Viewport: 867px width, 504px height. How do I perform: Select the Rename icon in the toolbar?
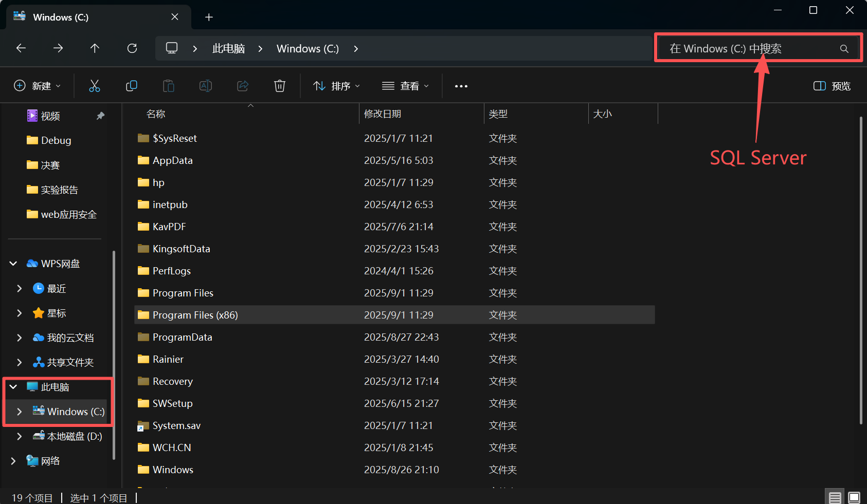coord(206,86)
